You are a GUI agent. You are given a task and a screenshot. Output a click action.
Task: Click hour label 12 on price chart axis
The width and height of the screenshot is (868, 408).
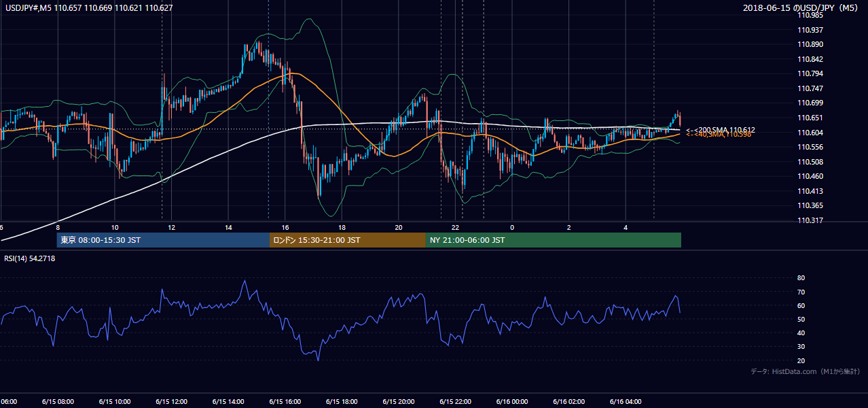172,227
